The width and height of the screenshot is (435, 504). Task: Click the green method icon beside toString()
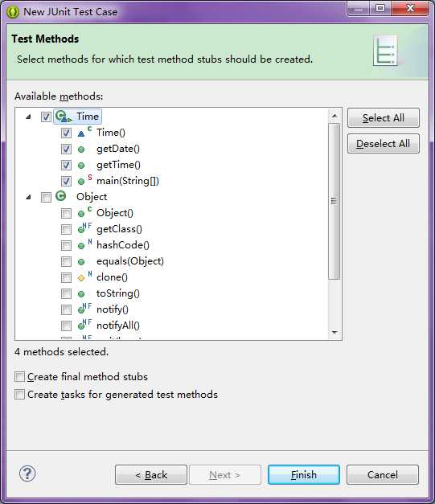tap(81, 293)
